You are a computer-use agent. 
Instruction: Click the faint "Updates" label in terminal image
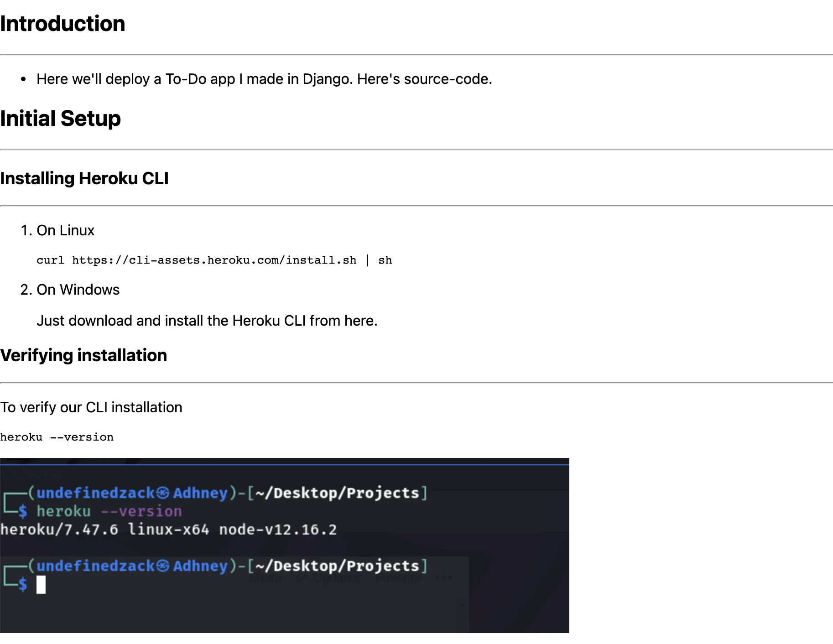337,578
